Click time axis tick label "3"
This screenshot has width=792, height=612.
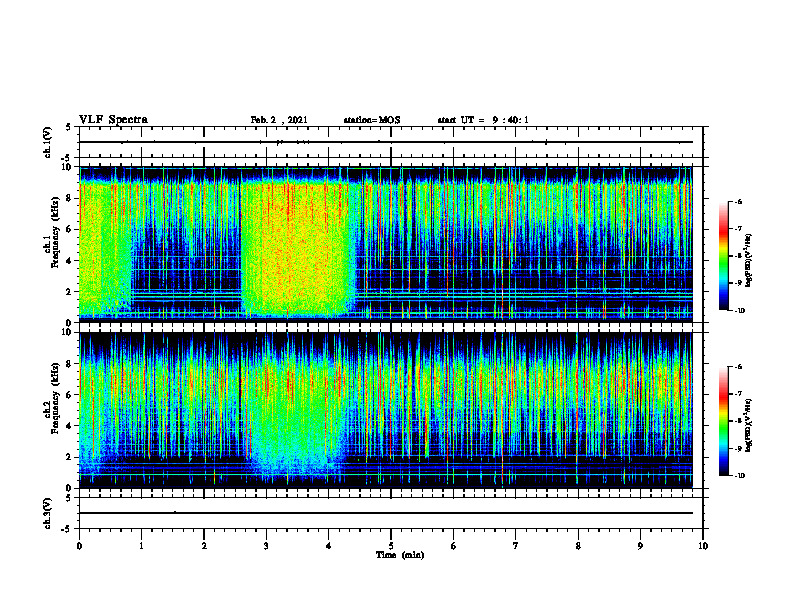tap(266, 546)
